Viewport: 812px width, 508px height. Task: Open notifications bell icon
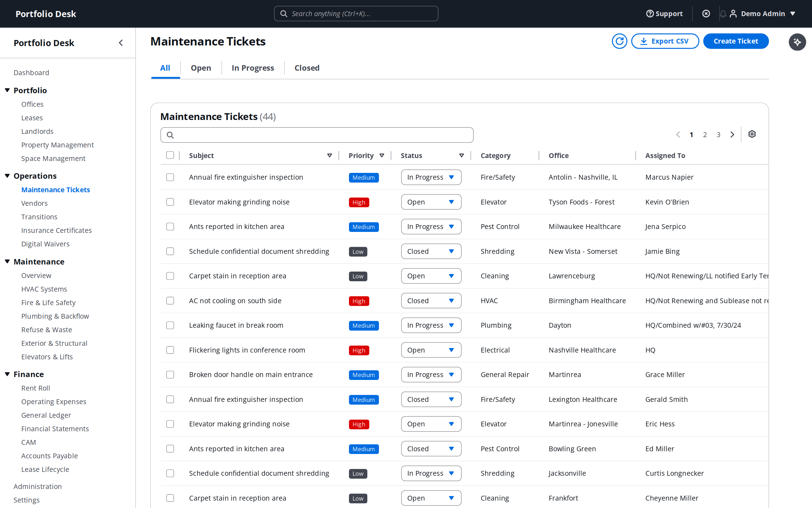click(x=723, y=14)
